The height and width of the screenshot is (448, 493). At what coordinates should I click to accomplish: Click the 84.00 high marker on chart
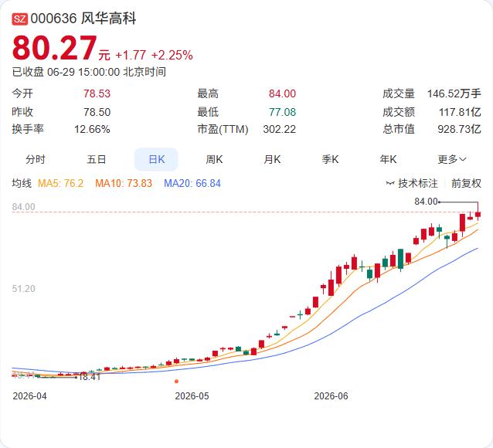[426, 202]
